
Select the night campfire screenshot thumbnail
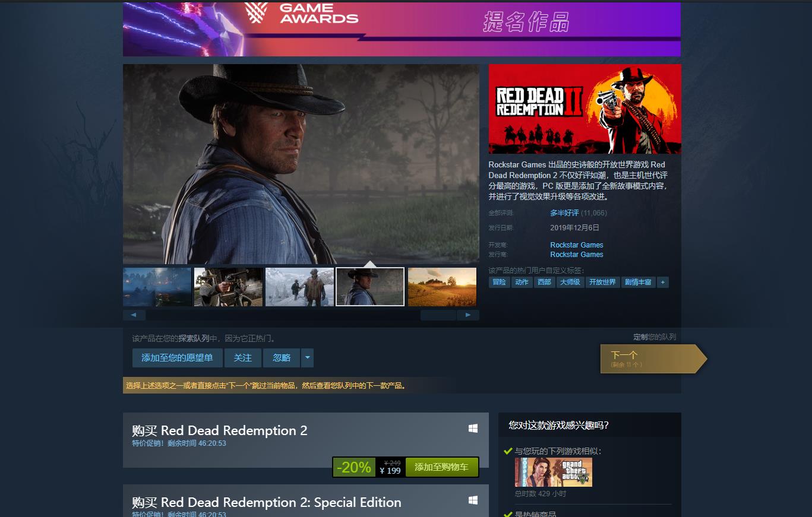tap(157, 287)
